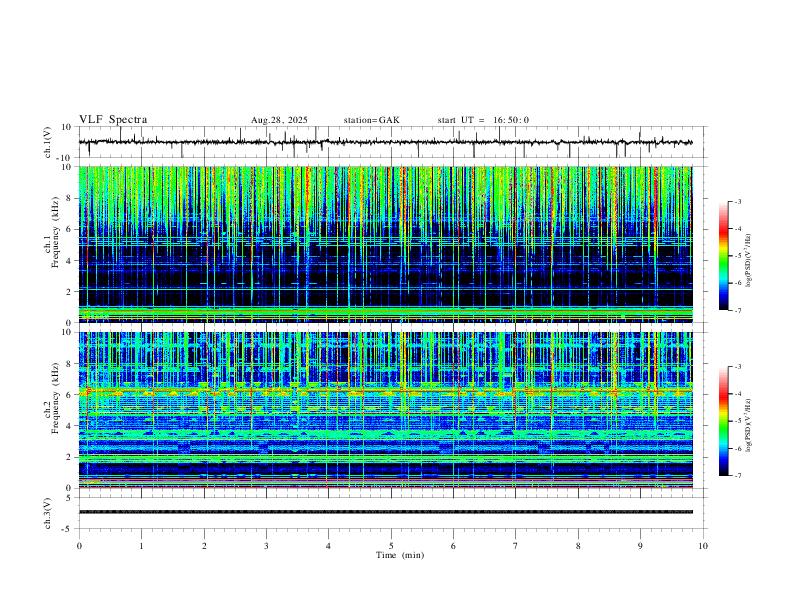This screenshot has width=792, height=612.
Task: Click the "10" kHz tick on ch.1 spectrogram
Action: 67,167
